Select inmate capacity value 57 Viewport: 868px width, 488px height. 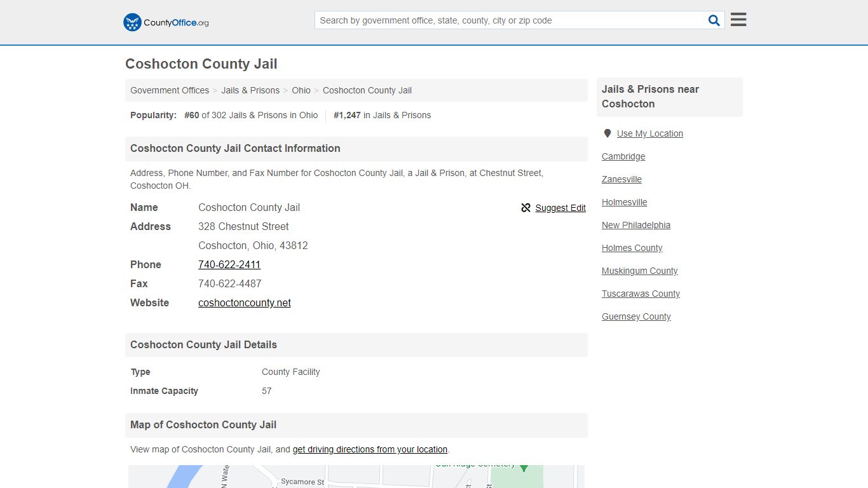click(x=266, y=391)
